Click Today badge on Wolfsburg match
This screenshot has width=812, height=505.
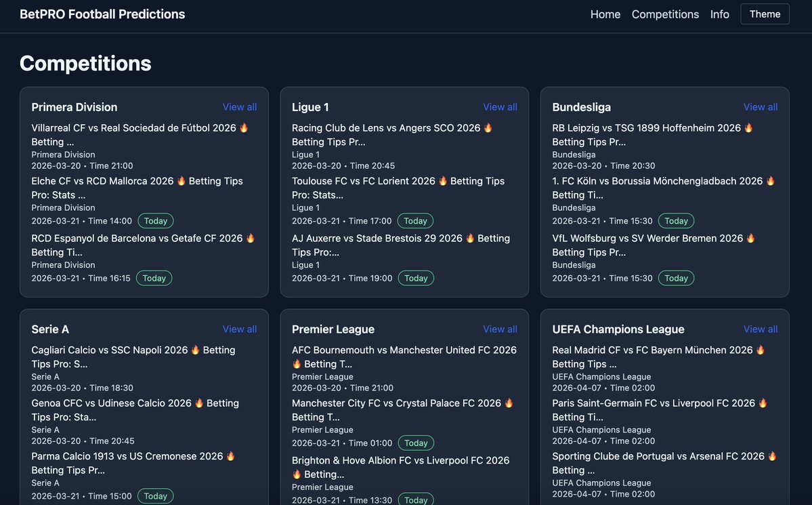(x=676, y=278)
